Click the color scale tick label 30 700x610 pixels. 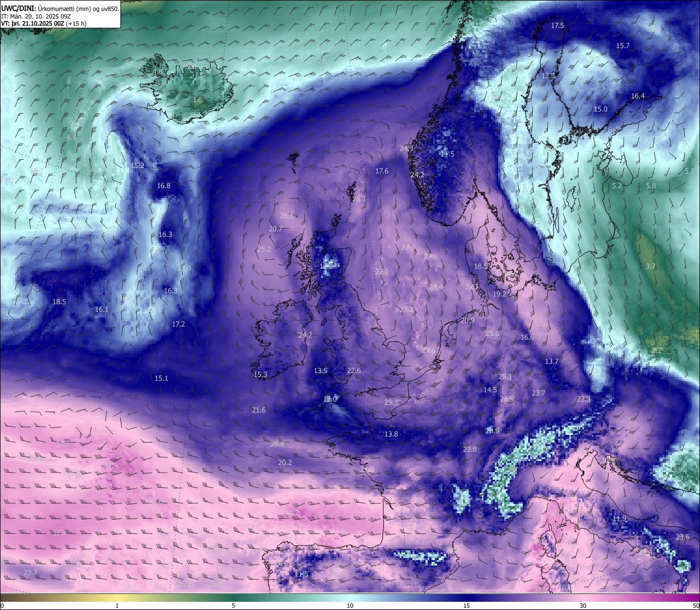[x=583, y=605]
